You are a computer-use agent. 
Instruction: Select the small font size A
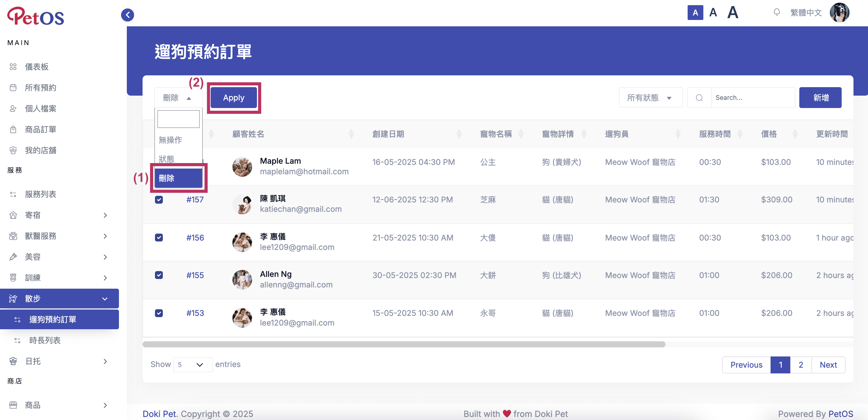click(x=695, y=13)
